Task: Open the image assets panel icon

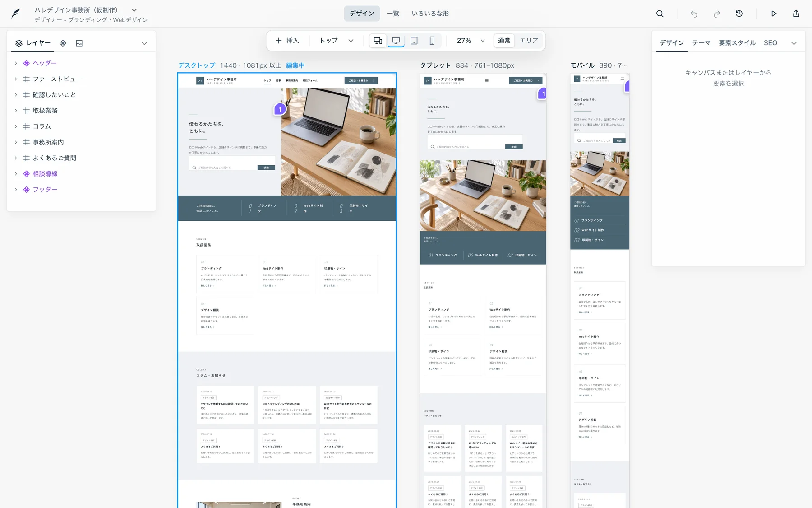Action: pyautogui.click(x=79, y=43)
